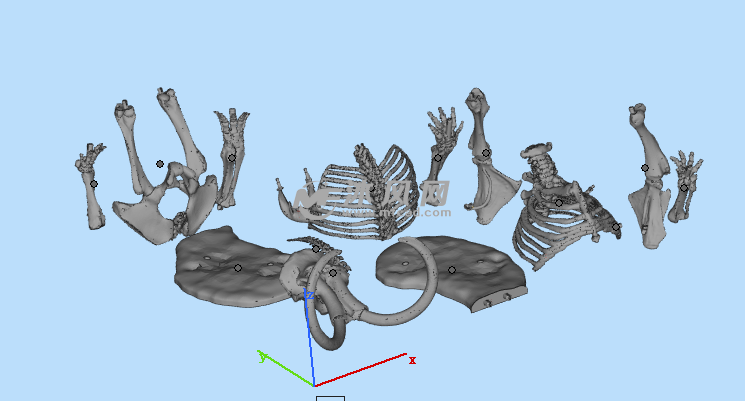Pick the pivot marker on the mammoth skull
745x401 pixels.
click(333, 272)
